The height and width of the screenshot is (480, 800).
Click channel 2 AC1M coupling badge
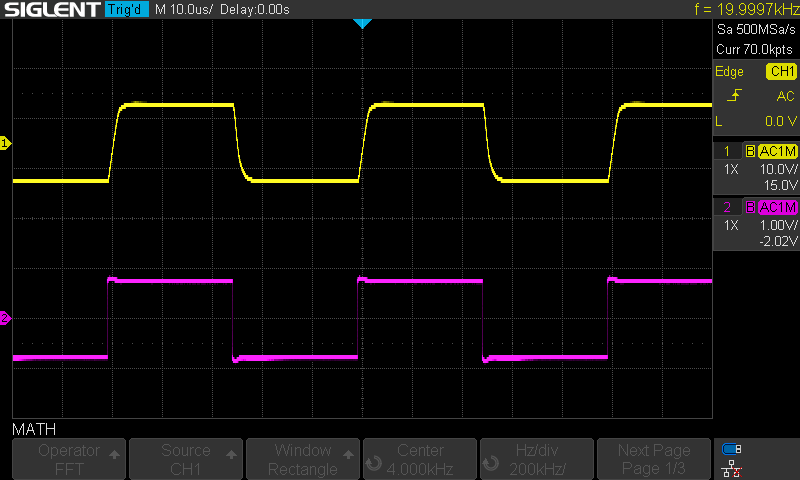coord(778,207)
